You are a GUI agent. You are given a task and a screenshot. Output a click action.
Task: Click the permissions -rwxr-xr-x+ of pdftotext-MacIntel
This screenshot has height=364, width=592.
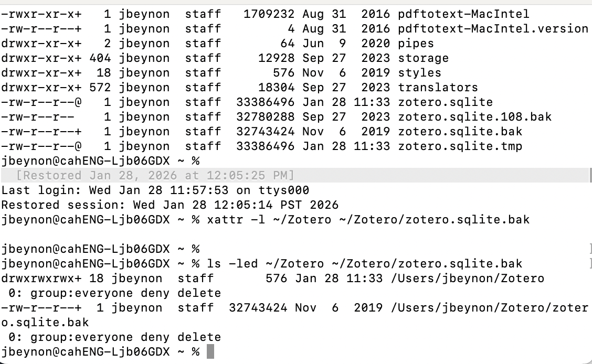click(x=41, y=14)
